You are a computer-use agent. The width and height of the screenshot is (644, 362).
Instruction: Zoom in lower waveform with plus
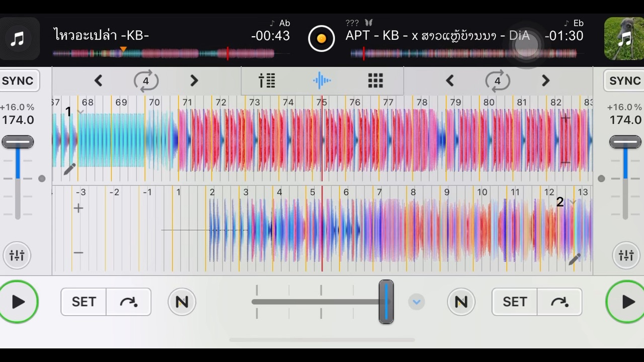tap(78, 208)
